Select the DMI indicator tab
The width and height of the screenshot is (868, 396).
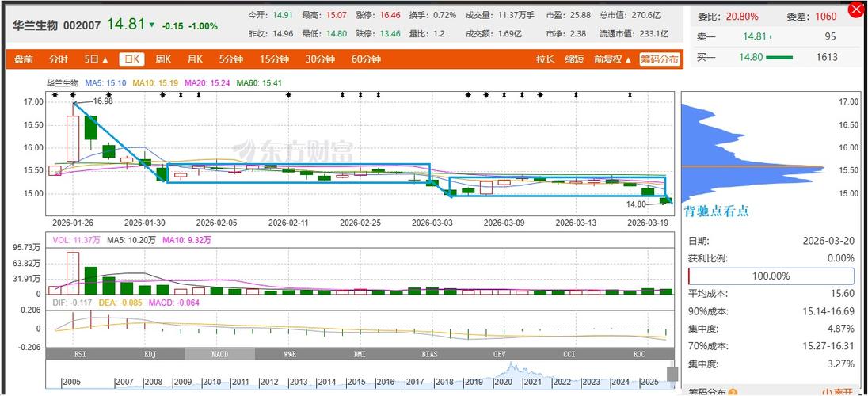pos(360,353)
